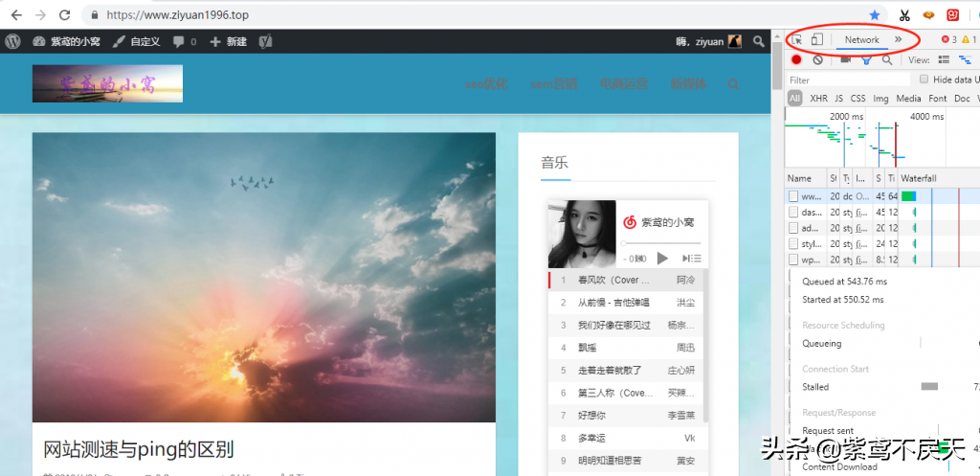
Task: Filter requests by Img
Action: coord(880,99)
